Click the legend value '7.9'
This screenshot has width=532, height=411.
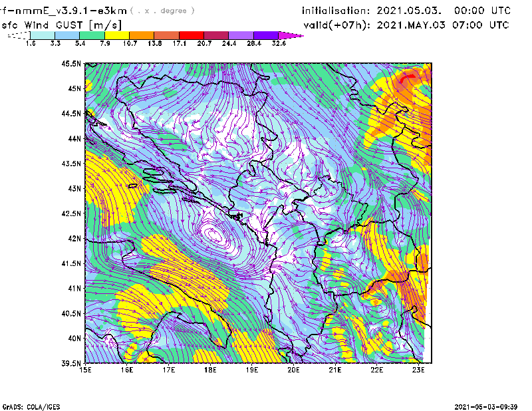pyautogui.click(x=105, y=43)
